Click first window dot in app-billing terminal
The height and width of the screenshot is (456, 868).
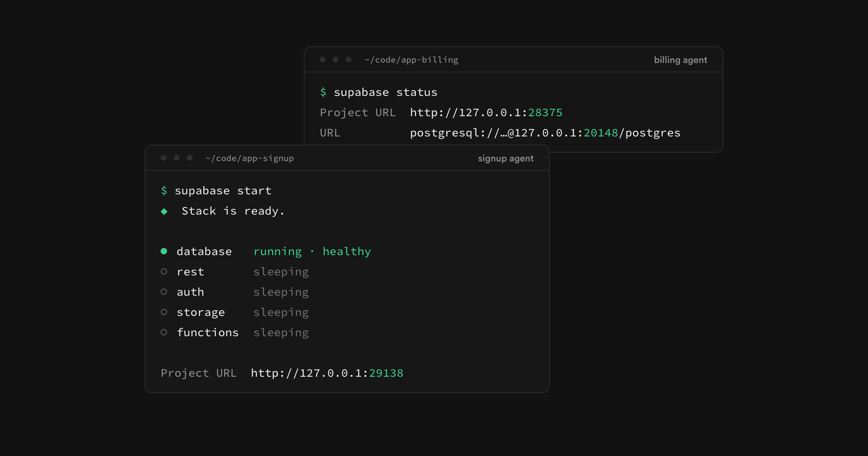point(323,59)
